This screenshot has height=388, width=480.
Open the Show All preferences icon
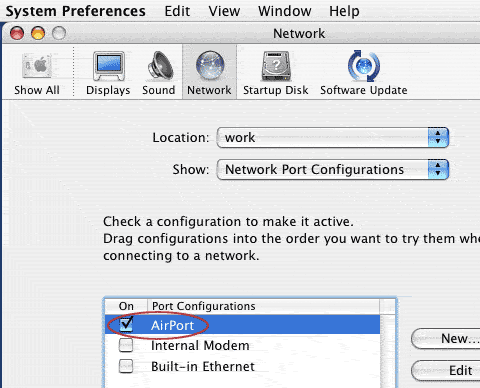coord(37,74)
